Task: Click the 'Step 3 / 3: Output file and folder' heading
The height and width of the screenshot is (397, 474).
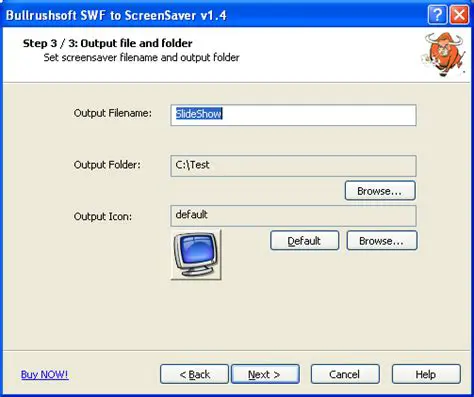Action: pyautogui.click(x=108, y=43)
